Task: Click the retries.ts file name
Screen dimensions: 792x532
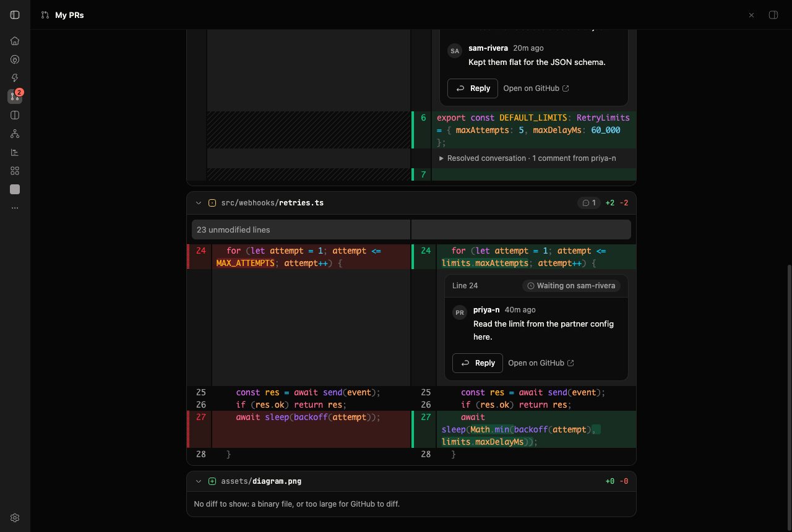Action: [301, 203]
